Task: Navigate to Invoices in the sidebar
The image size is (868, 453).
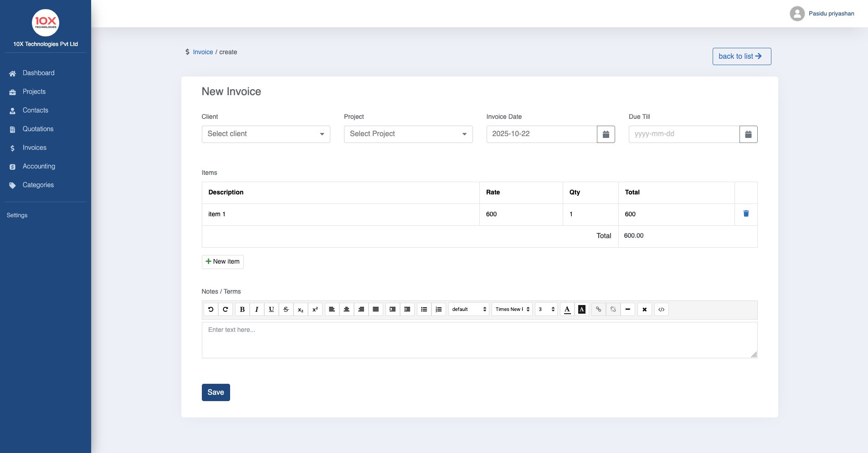Action: pos(34,148)
